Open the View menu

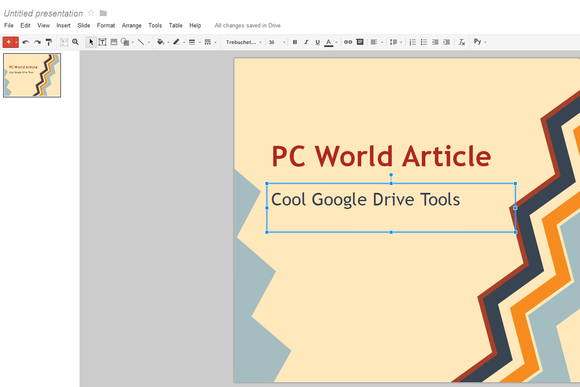43,26
